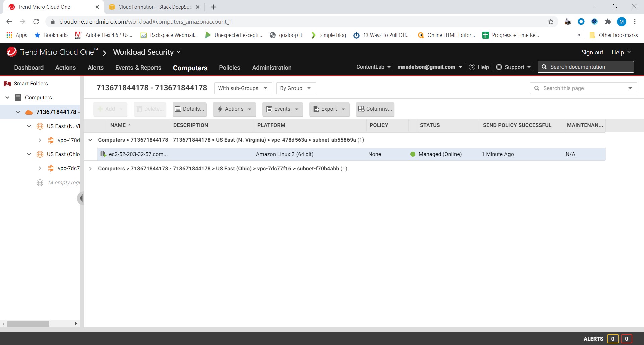Click the red ALERTS critical counter
The image size is (644, 345).
click(626, 339)
